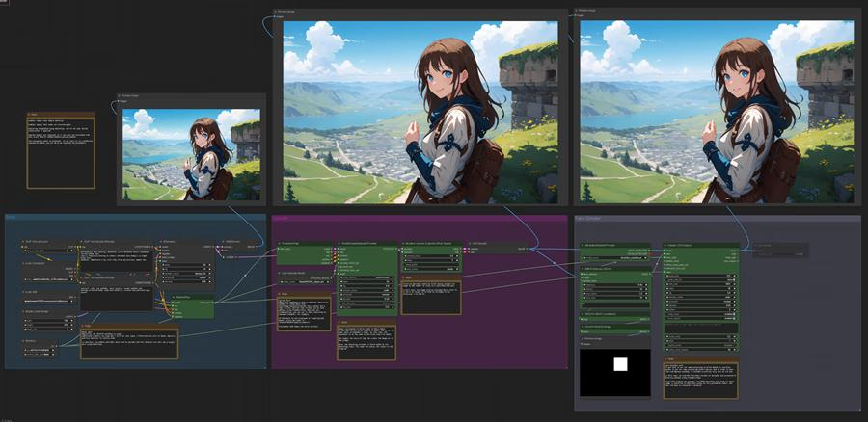
Task: Click the UltralyticsDetectorProvider node's collapse dot
Action: (582, 246)
